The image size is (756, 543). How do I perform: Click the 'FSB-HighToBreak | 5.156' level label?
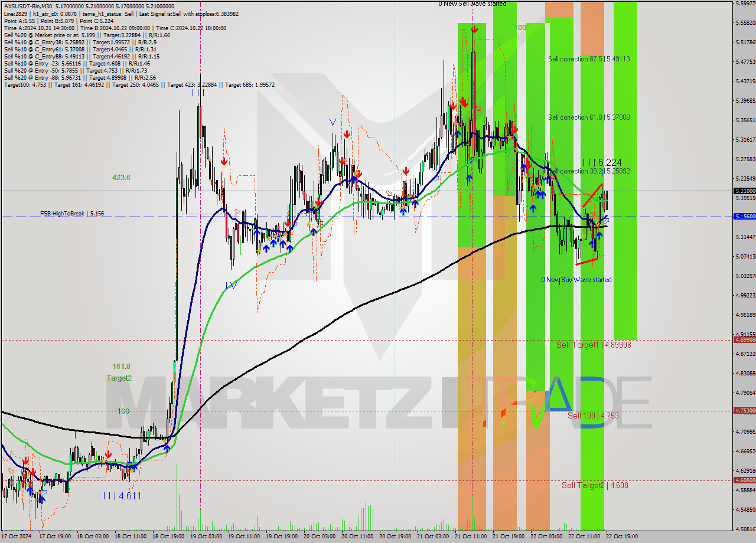point(72,214)
